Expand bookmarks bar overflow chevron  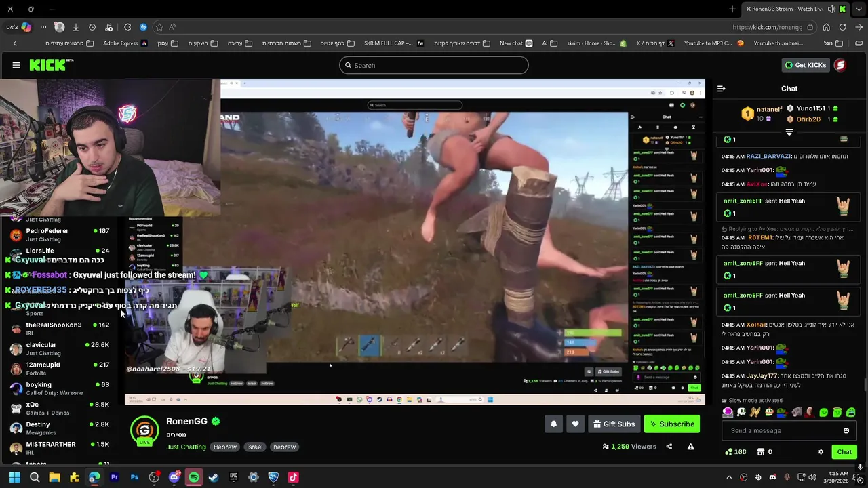click(15, 43)
